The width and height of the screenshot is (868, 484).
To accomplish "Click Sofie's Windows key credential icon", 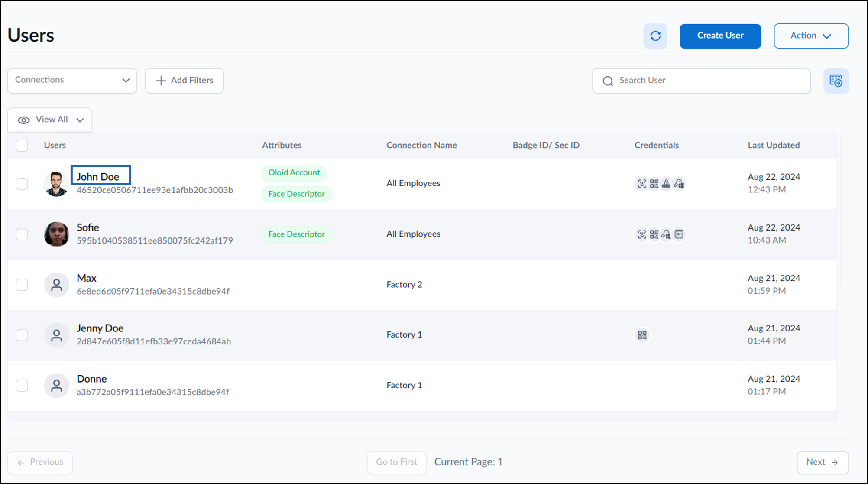I will (666, 234).
